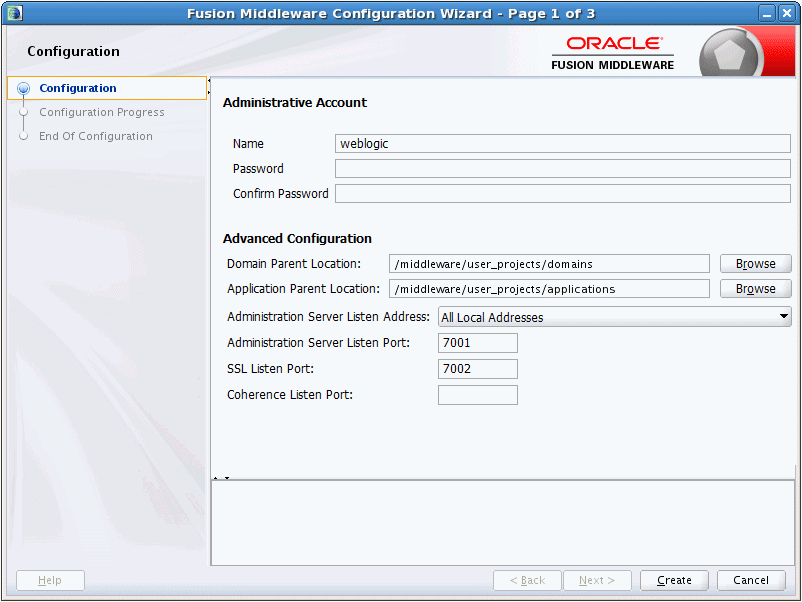Click Administration Server Listen Port field 7001
Image resolution: width=802 pixels, height=602 pixels.
coord(478,343)
